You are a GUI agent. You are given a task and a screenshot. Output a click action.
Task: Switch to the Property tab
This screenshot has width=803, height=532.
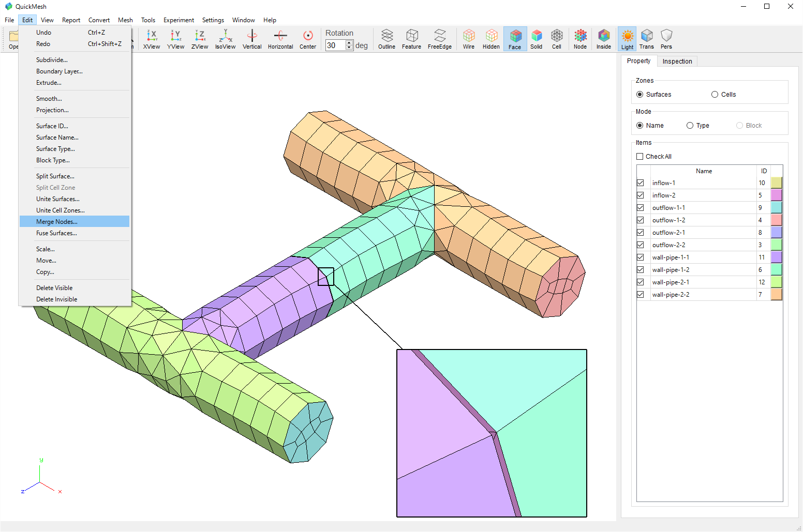click(638, 61)
